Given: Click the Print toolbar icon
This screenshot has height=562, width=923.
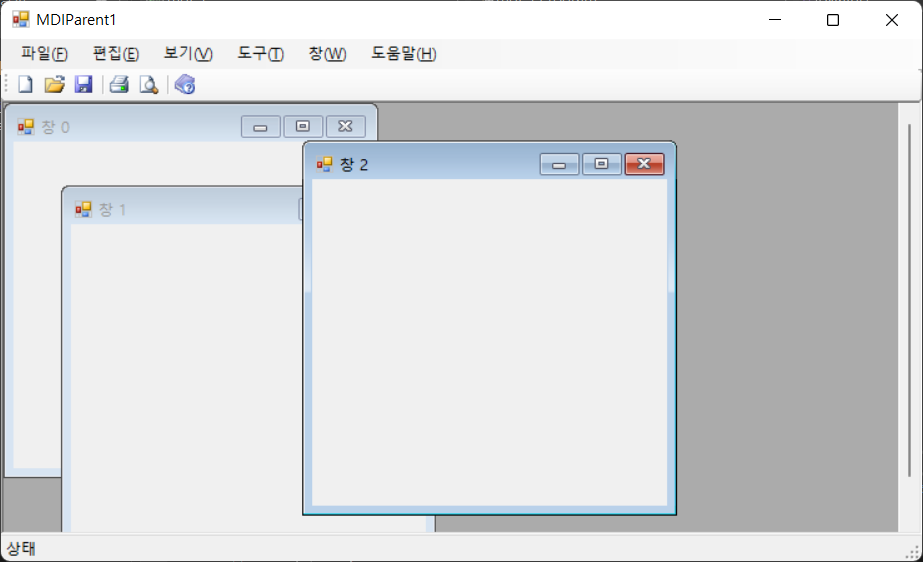Looking at the screenshot, I should pos(119,85).
